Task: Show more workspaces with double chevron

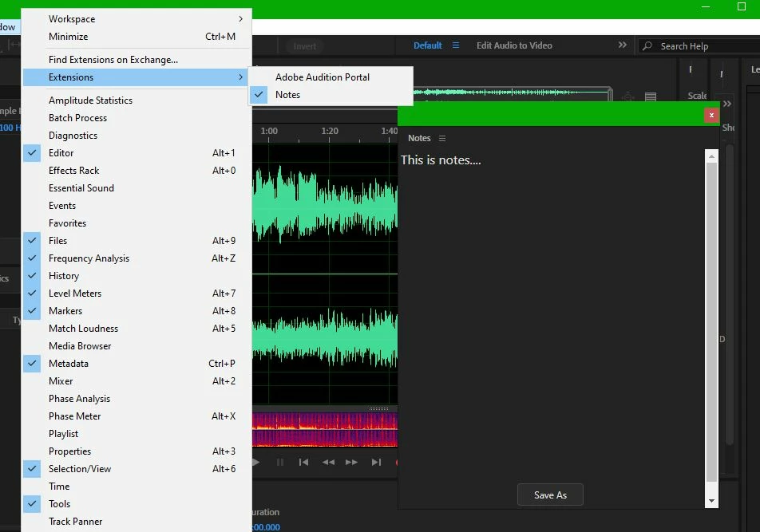Action: click(x=623, y=45)
